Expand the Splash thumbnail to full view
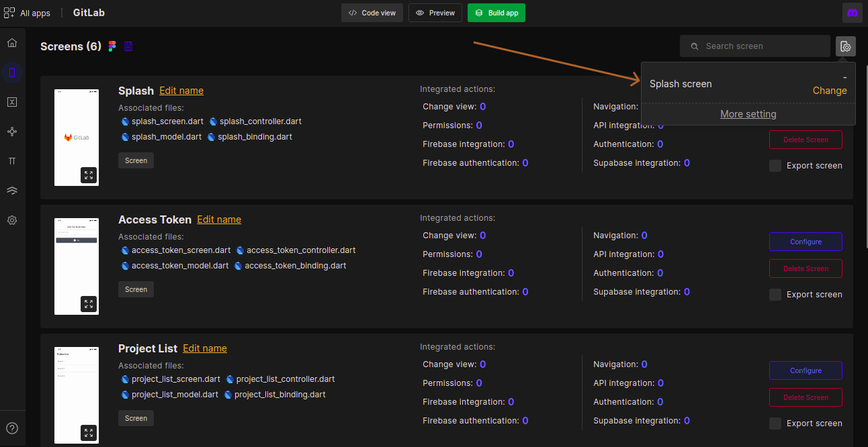The image size is (868, 447). pos(88,175)
